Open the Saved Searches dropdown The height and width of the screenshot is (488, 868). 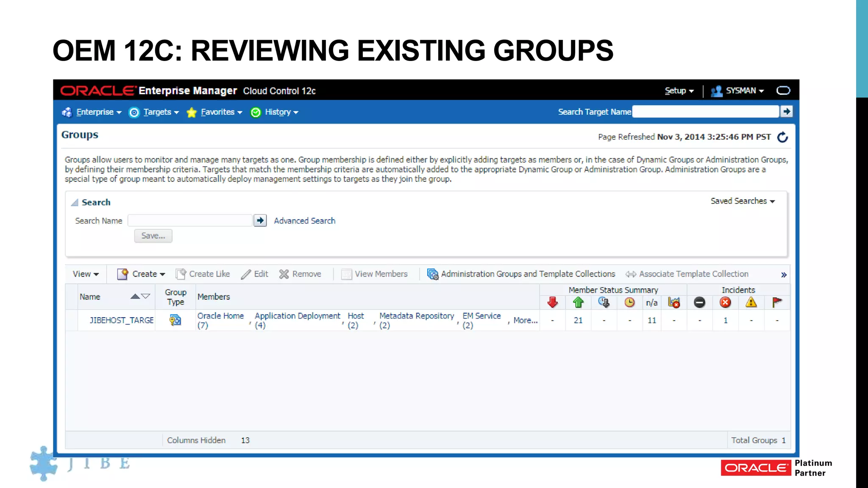743,201
